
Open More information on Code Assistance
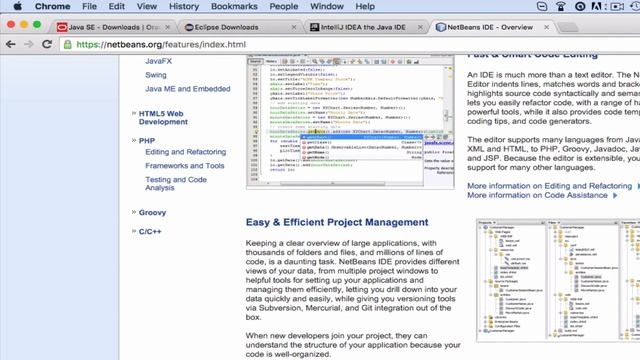click(538, 196)
